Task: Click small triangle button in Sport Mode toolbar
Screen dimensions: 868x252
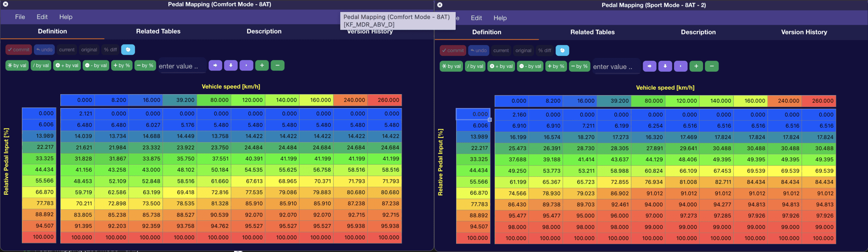Action: [681, 66]
